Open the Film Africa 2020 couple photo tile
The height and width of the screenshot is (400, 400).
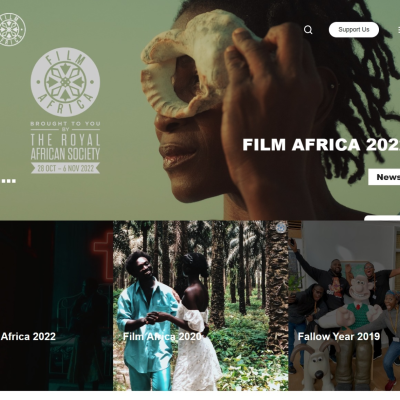(201, 305)
